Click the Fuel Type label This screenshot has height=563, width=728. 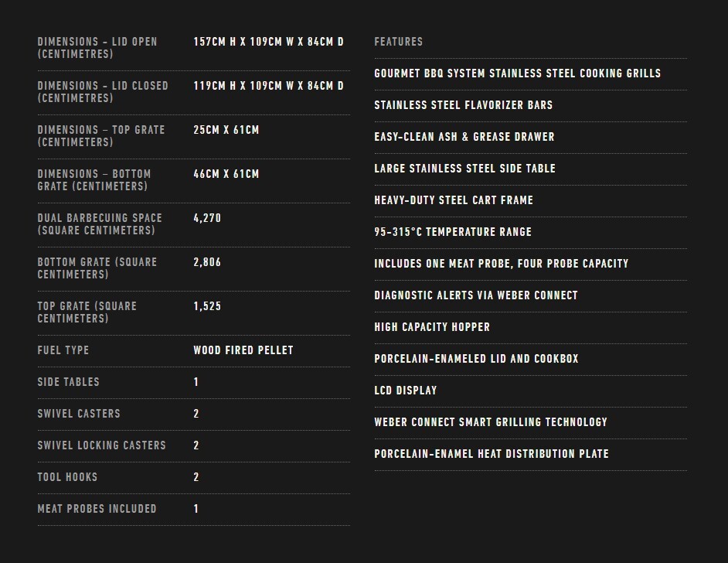[x=63, y=350]
